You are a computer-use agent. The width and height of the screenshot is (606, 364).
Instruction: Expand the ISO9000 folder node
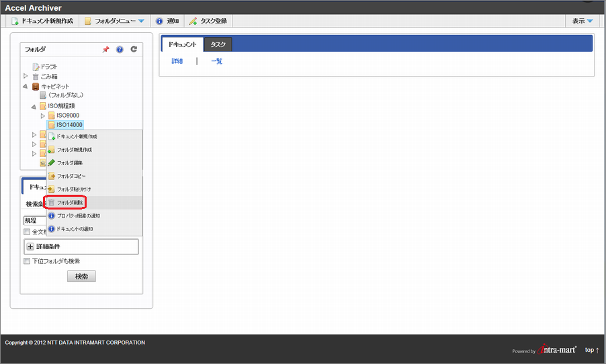[42, 116]
